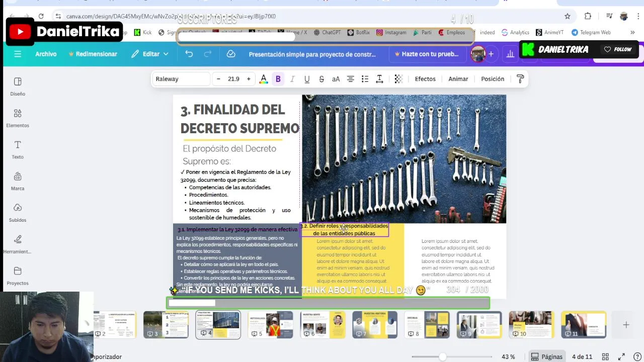Viewport: 644px width, 362px height.
Task: Open page 3 thumbnail
Action: [x=166, y=325]
